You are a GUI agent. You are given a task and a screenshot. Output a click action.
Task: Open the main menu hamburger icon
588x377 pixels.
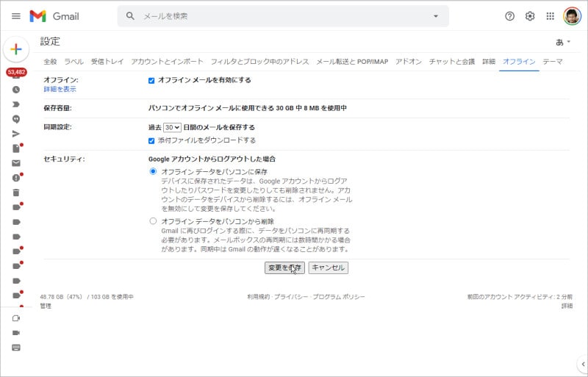(16, 16)
